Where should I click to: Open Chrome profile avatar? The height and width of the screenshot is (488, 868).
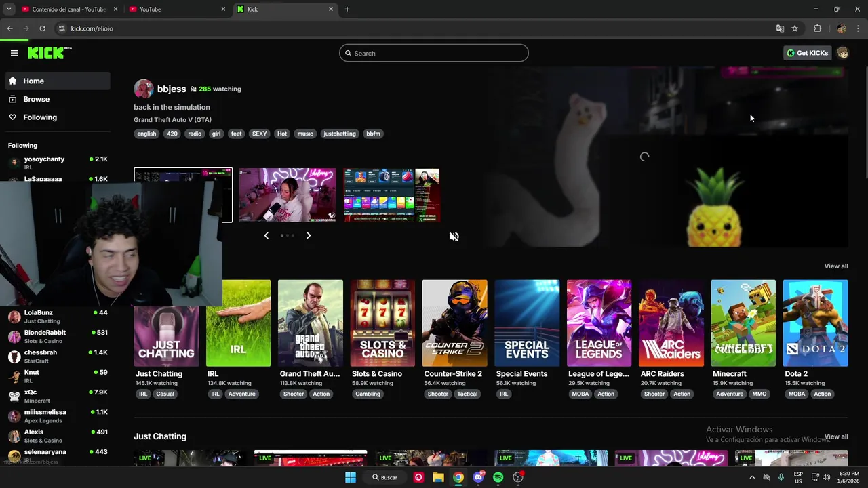pyautogui.click(x=842, y=28)
